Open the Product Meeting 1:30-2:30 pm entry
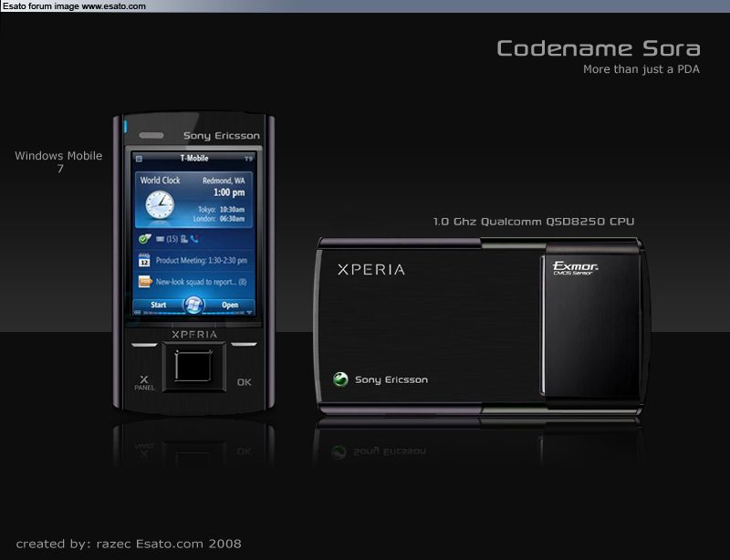The image size is (730, 560). (201, 261)
